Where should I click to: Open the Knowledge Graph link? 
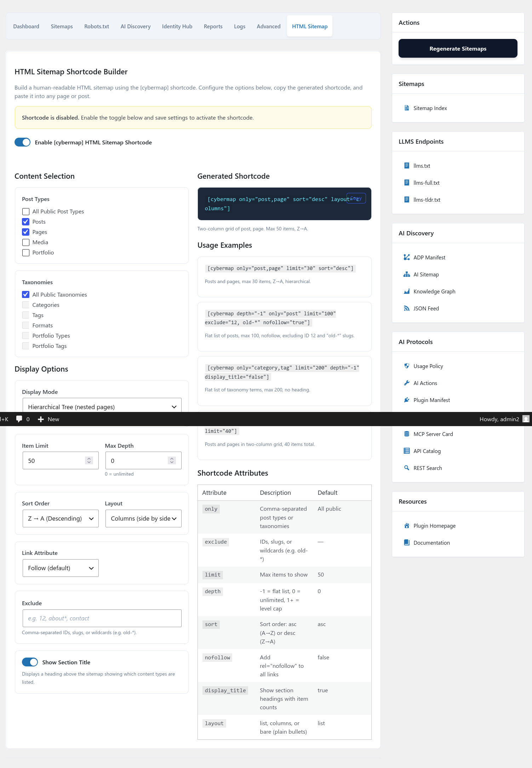point(434,292)
